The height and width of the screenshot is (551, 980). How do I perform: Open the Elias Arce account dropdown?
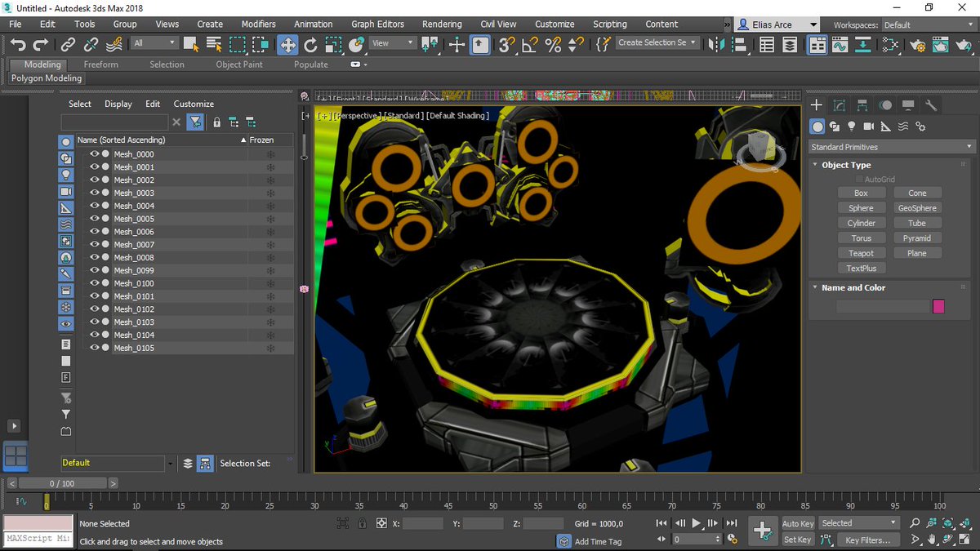coord(777,24)
